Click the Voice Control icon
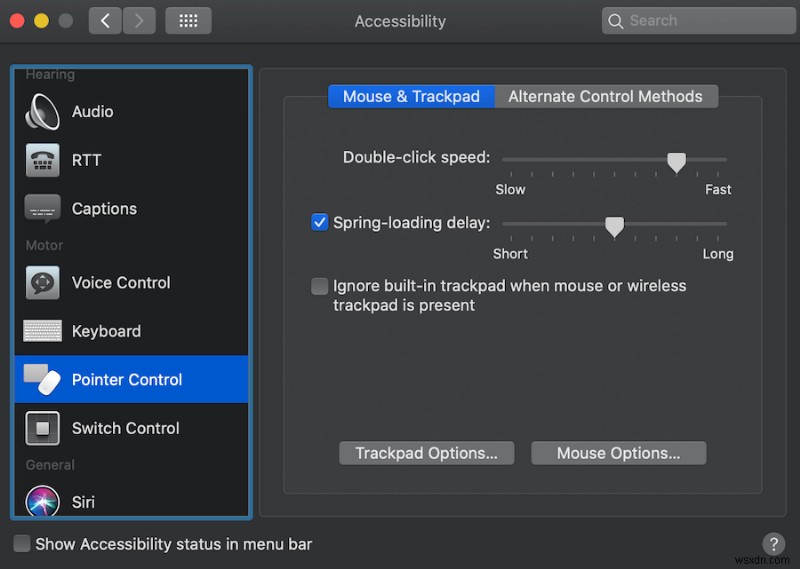 (42, 283)
